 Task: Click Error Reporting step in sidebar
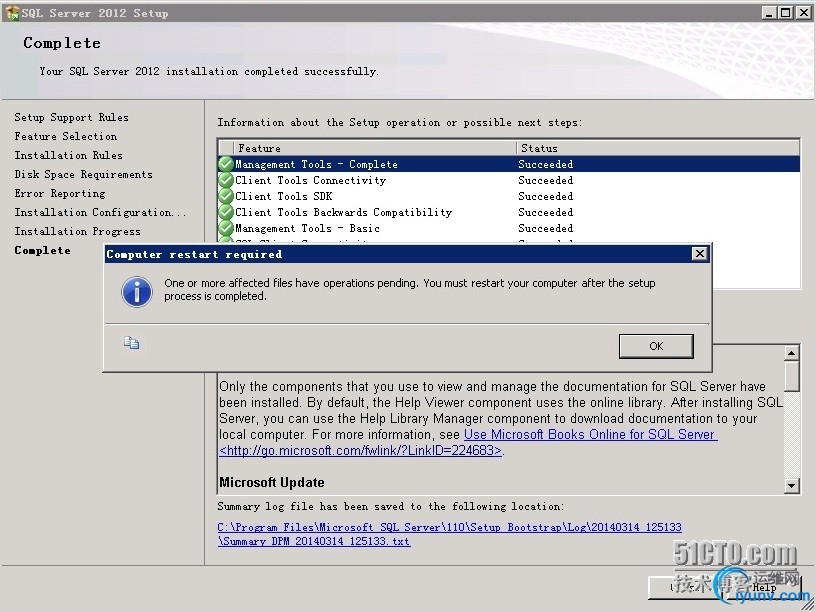(60, 194)
